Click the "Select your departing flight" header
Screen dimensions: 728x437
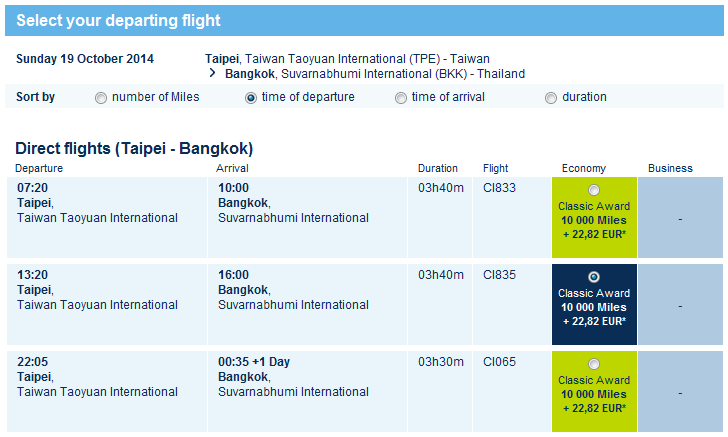[119, 20]
